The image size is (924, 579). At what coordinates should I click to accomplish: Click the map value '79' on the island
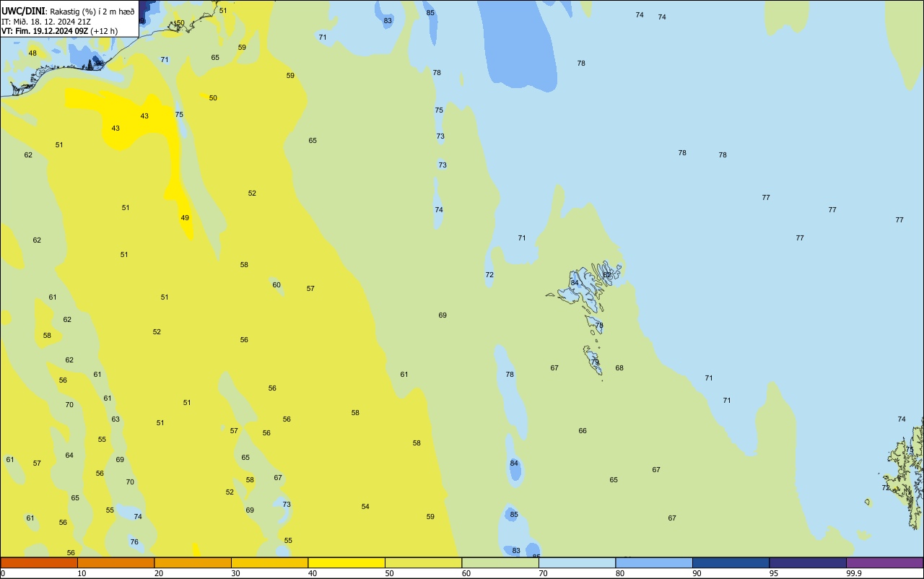(595, 362)
